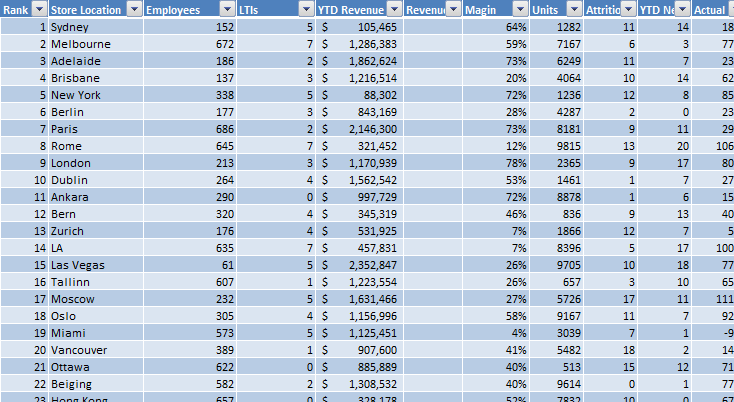This screenshot has width=734, height=402.
Task: Select the Employees header cell
Action: [190, 9]
